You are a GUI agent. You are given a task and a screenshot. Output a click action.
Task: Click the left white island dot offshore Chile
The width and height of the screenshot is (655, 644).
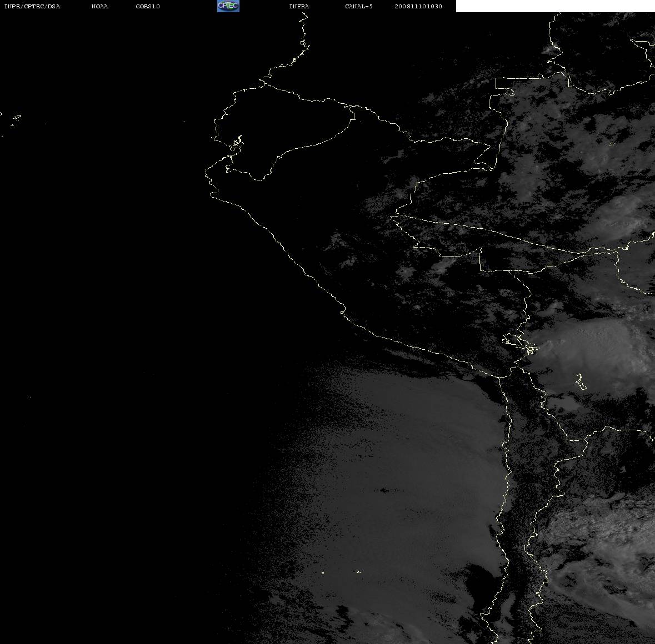click(x=322, y=572)
